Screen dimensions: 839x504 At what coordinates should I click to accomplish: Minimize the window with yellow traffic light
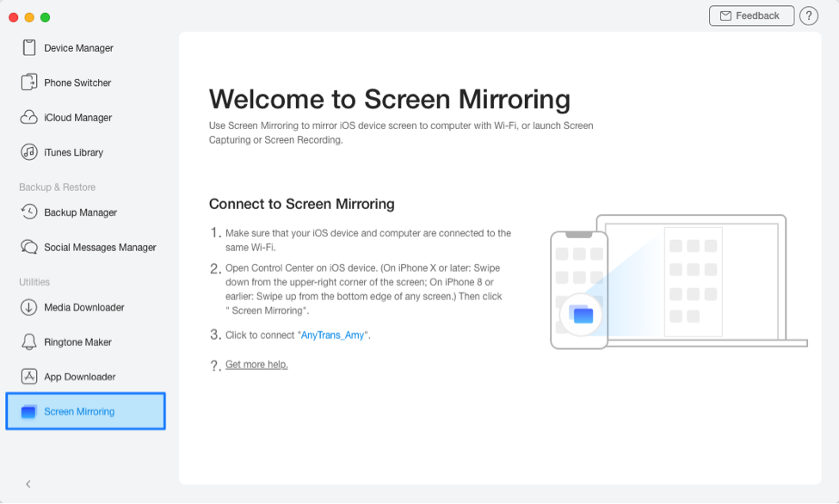pyautogui.click(x=28, y=15)
